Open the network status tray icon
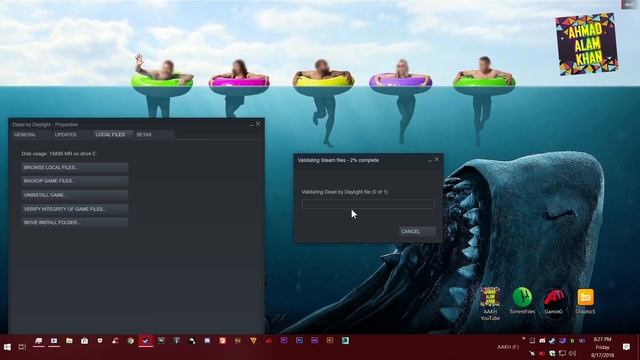Image resolution: width=640 pixels, height=360 pixels. point(562,353)
